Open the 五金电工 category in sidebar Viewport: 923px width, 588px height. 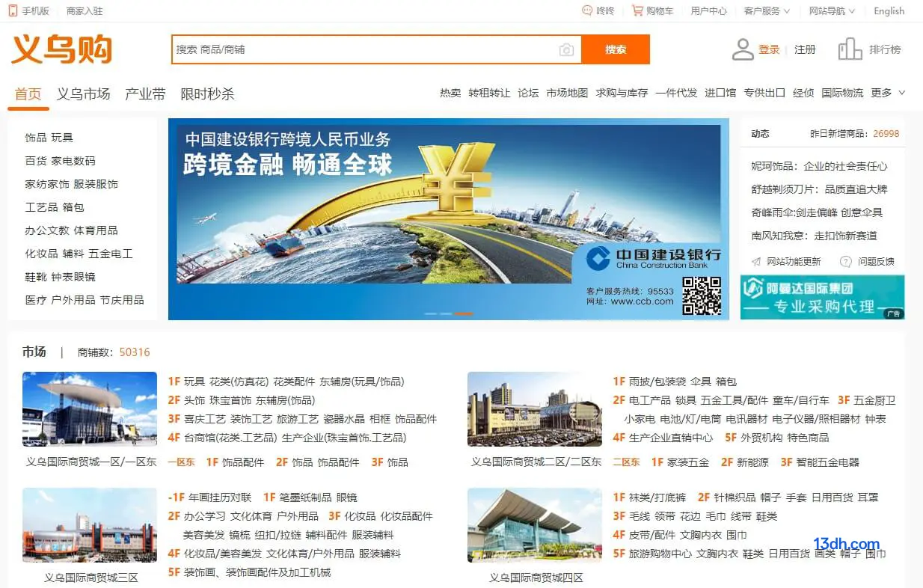(x=111, y=254)
